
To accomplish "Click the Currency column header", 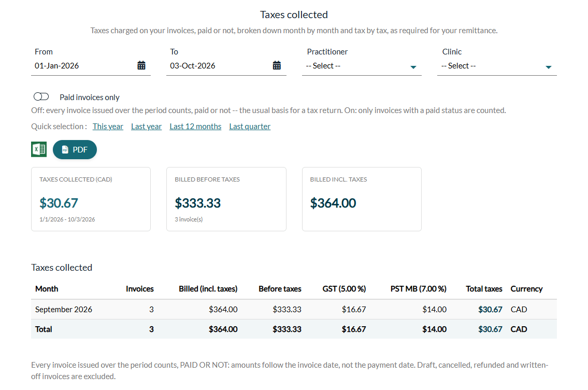I will (526, 289).
